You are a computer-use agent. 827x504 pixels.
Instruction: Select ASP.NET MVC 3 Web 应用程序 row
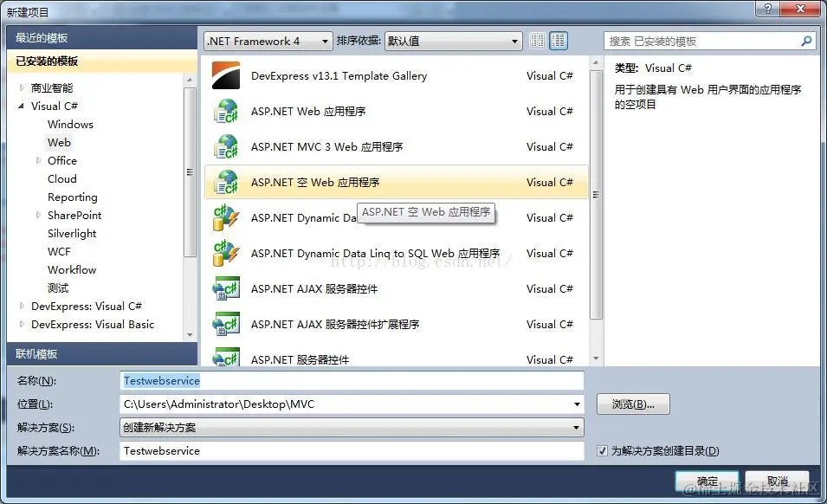click(396, 146)
